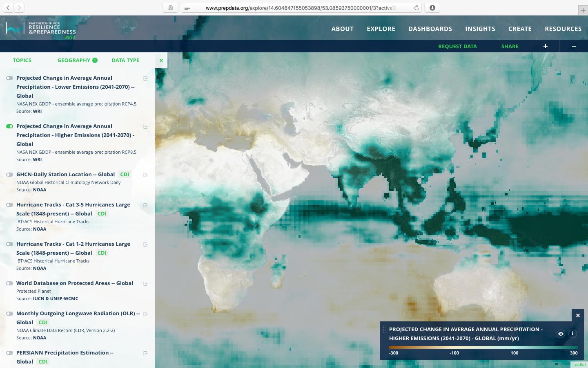Click the CDI tag on Monthly Outgoing Longwave
The width and height of the screenshot is (588, 368).
(43, 322)
